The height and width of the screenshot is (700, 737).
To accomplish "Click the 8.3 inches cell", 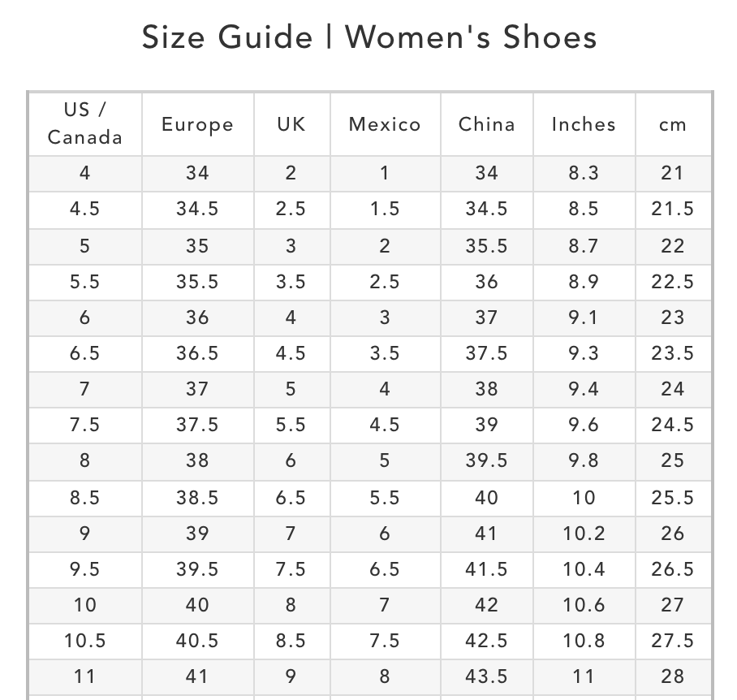I will (x=584, y=173).
